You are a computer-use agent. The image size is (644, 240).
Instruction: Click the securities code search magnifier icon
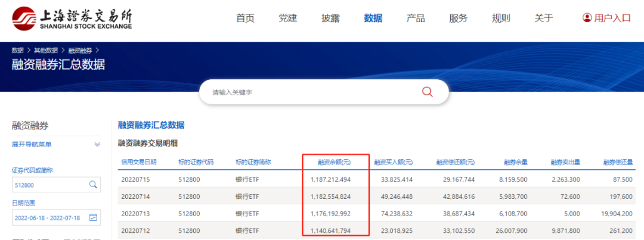(x=93, y=185)
